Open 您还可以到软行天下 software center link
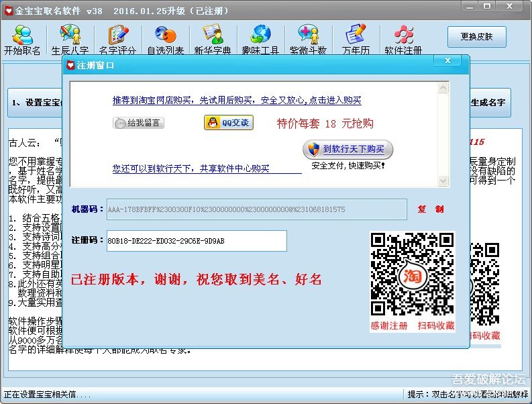This screenshot has width=532, height=404. (191, 169)
